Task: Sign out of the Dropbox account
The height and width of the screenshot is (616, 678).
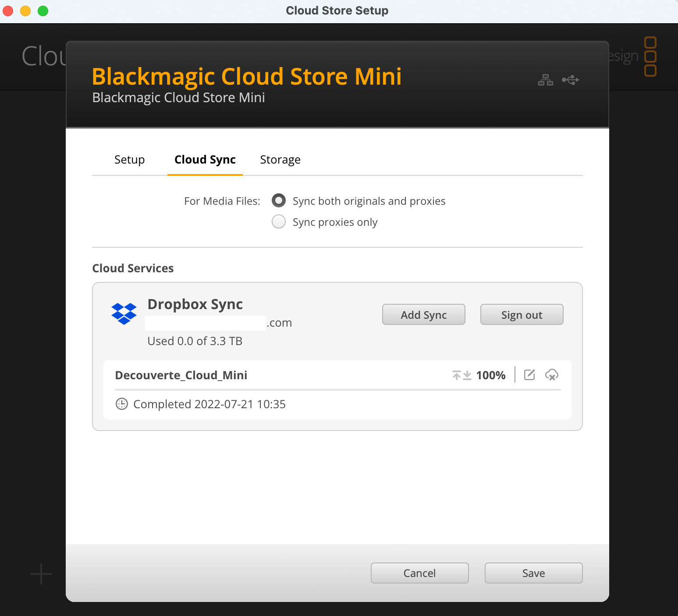Action: [522, 315]
